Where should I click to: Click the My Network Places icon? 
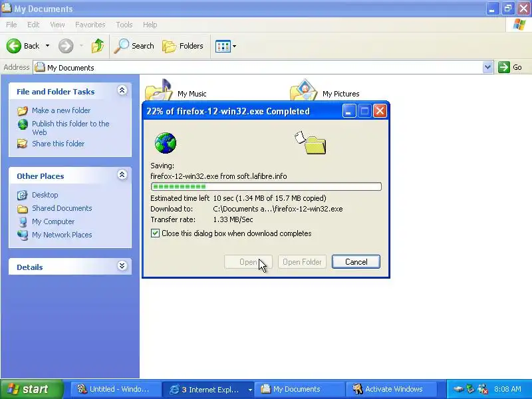pyautogui.click(x=23, y=235)
